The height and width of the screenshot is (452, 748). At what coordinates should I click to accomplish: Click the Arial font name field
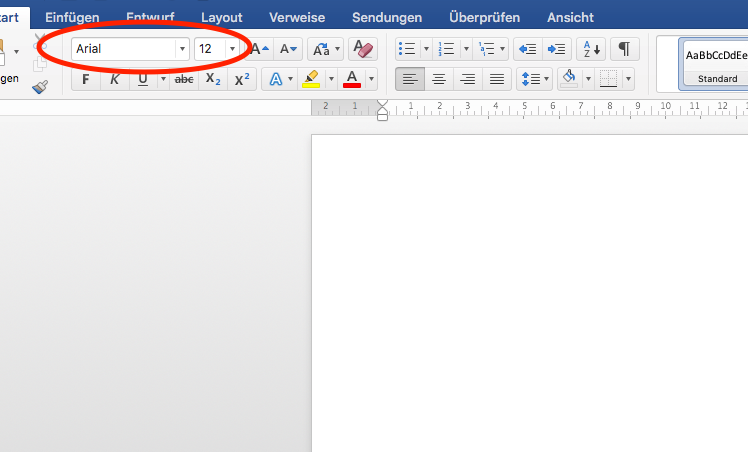[x=124, y=49]
